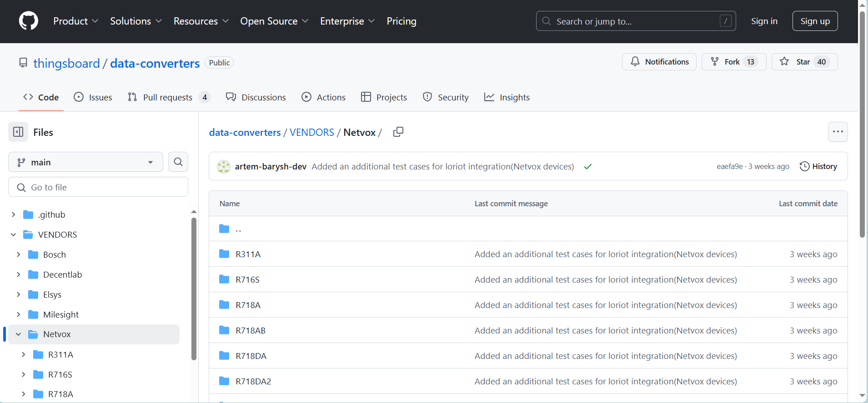Open the Enterprise dropdown menu
The width and height of the screenshot is (868, 403).
coord(347,21)
